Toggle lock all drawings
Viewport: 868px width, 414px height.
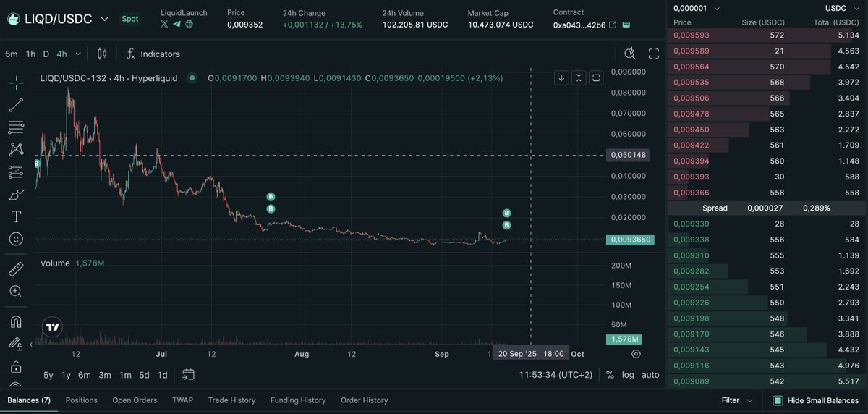click(x=16, y=366)
